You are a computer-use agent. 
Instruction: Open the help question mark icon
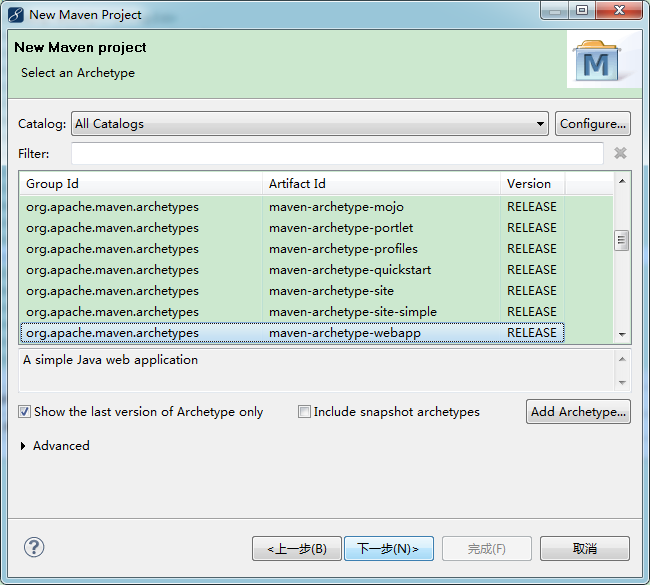point(34,548)
